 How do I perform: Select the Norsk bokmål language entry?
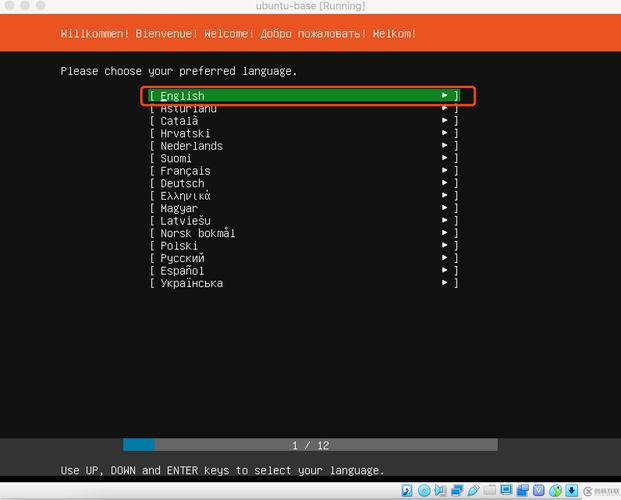coord(197,233)
